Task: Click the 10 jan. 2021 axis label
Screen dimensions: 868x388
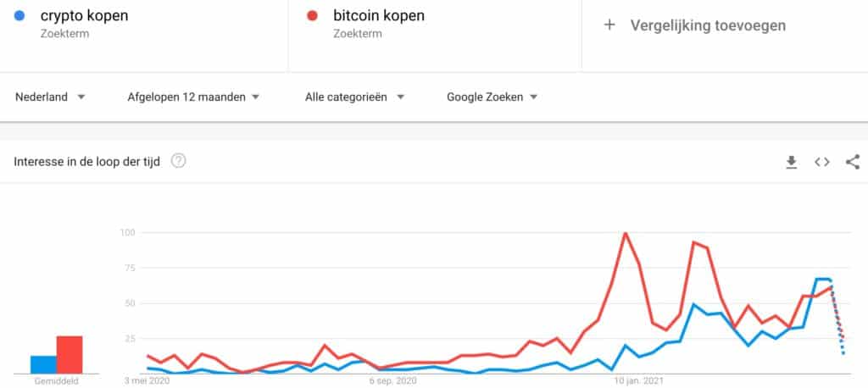Action: click(638, 381)
